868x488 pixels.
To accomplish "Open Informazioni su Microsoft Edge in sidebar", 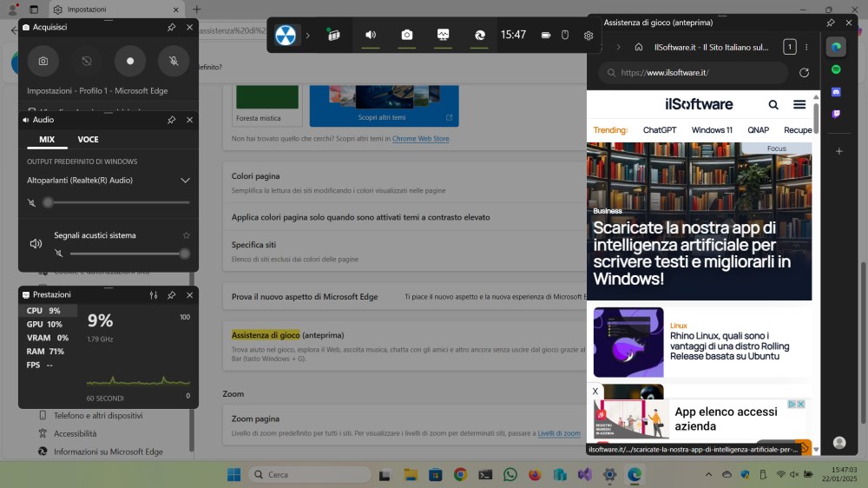I will pyautogui.click(x=108, y=452).
